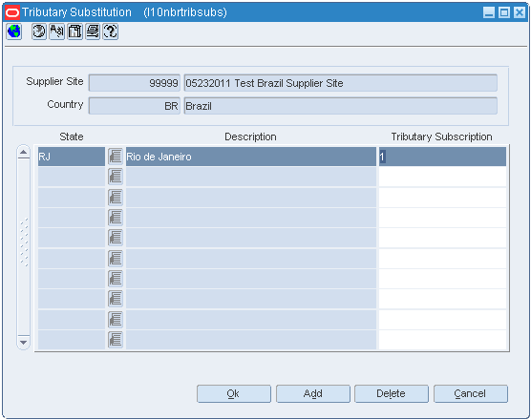Click the dotted scrollbar thumb grip
Viewport: 531px width, 420px height.
(x=24, y=242)
